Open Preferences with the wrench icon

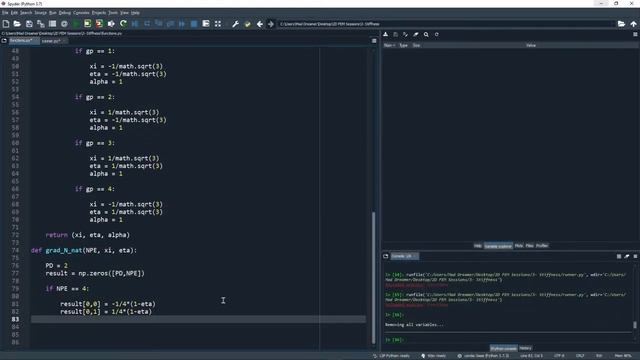236,24
